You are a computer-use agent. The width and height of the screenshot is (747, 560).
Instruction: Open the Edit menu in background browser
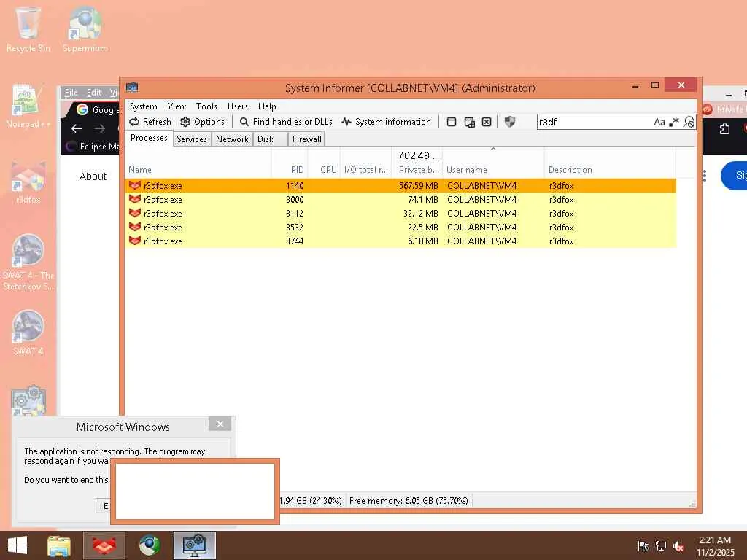click(x=94, y=93)
